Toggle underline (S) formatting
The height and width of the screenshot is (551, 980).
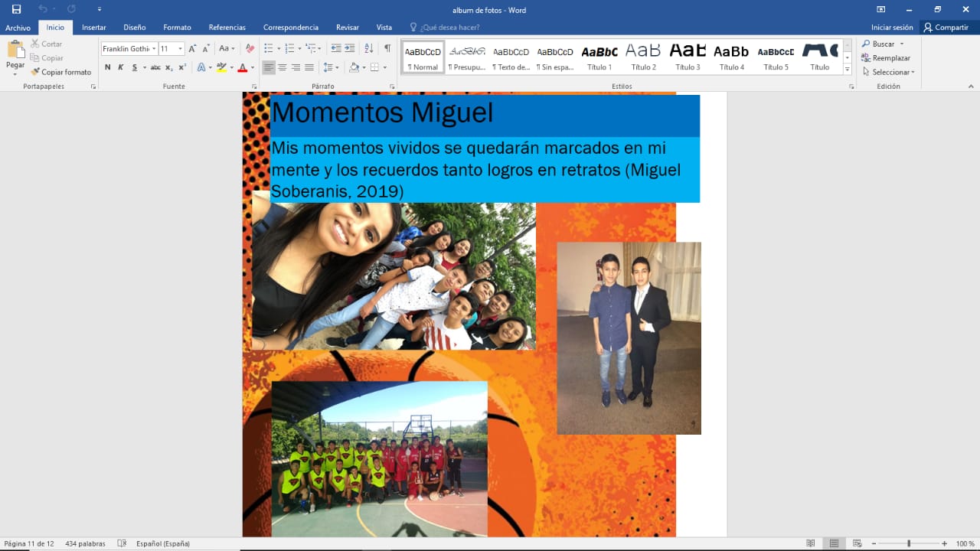[135, 67]
